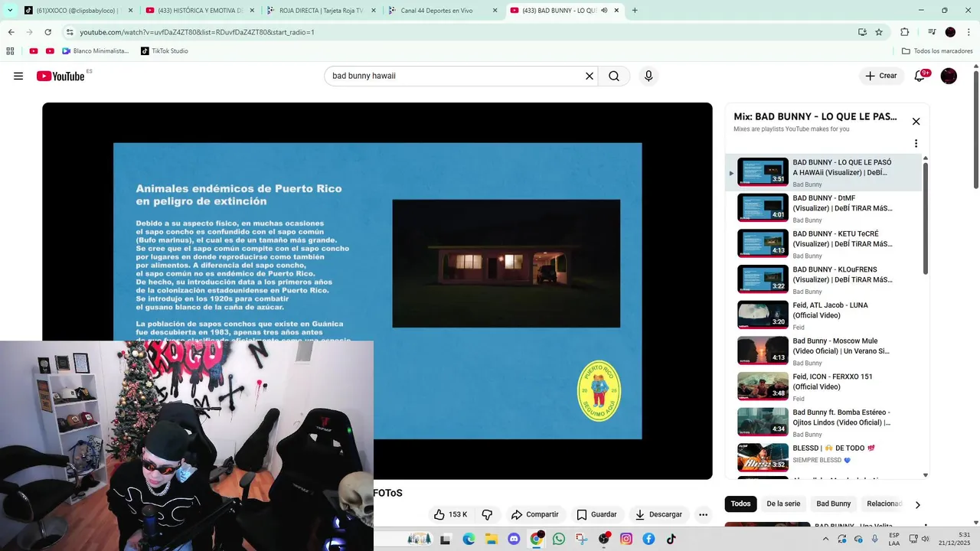Play Ojitos Lindos from the mix

[824, 422]
